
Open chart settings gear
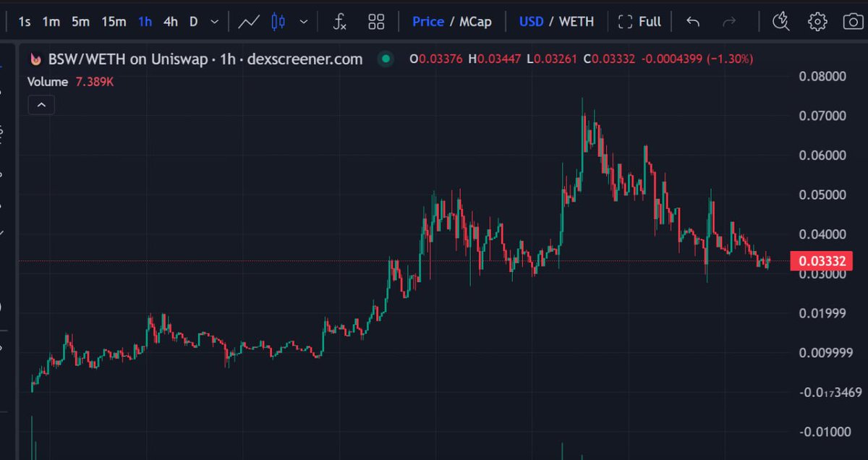(817, 22)
